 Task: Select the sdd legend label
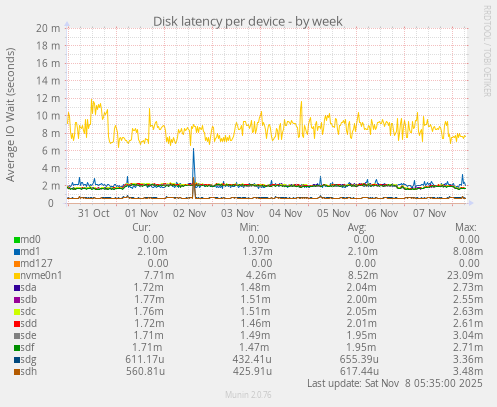tap(29, 323)
